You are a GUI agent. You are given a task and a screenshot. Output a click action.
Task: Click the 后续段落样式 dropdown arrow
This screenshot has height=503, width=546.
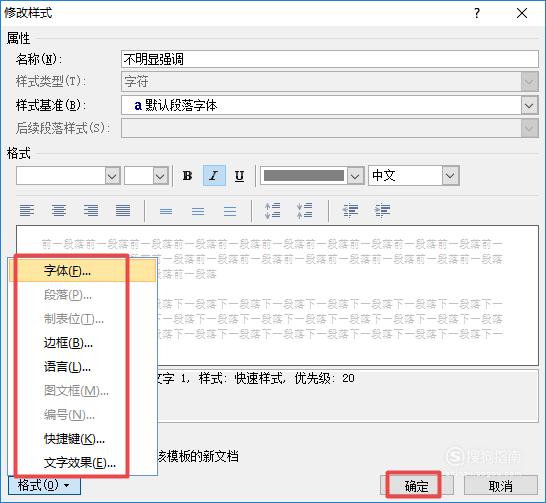(529, 128)
